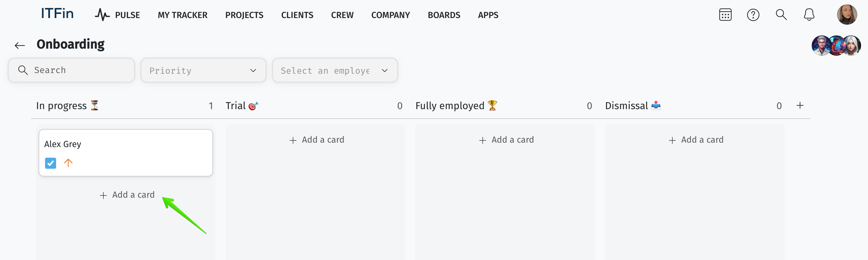
Task: Open the user profile avatar
Action: 847,15
